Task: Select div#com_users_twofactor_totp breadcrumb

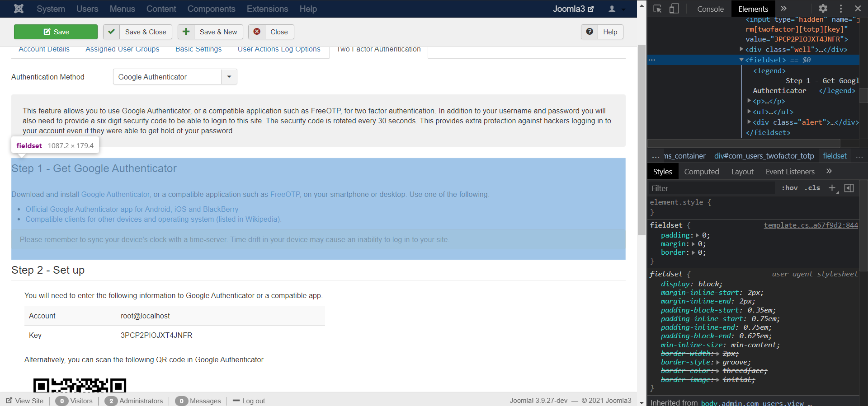Action: pyautogui.click(x=764, y=156)
